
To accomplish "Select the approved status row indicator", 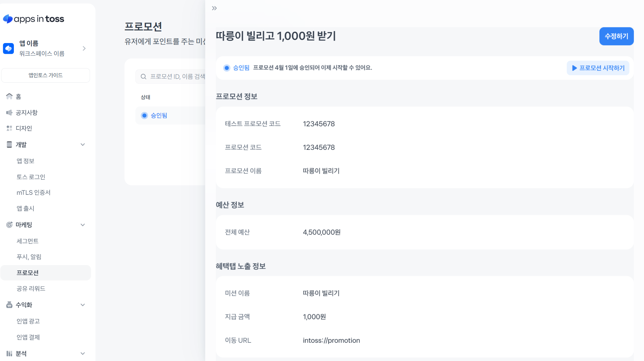I will pyautogui.click(x=144, y=116).
